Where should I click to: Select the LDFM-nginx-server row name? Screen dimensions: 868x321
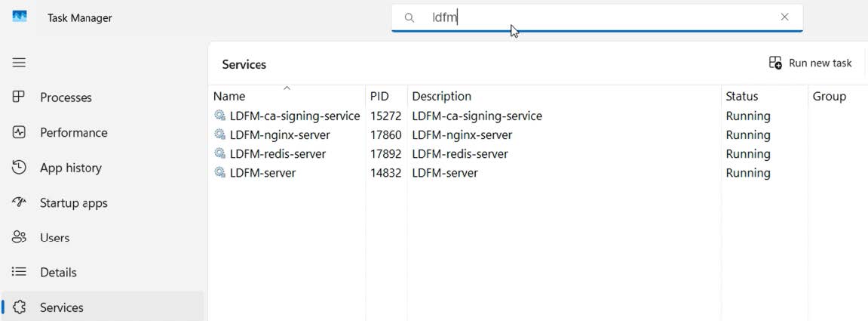(280, 134)
